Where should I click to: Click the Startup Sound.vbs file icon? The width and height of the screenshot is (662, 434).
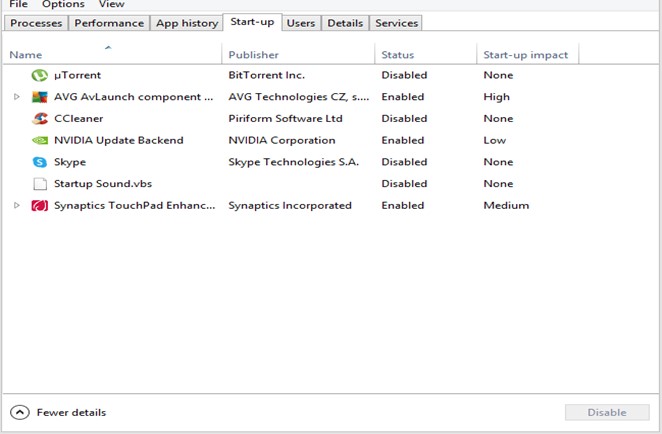tap(40, 184)
